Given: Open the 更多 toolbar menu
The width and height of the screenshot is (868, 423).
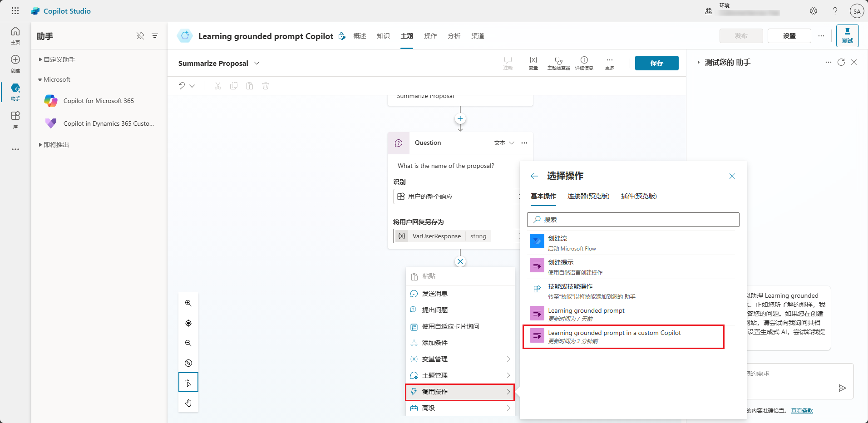Looking at the screenshot, I should pyautogui.click(x=610, y=63).
